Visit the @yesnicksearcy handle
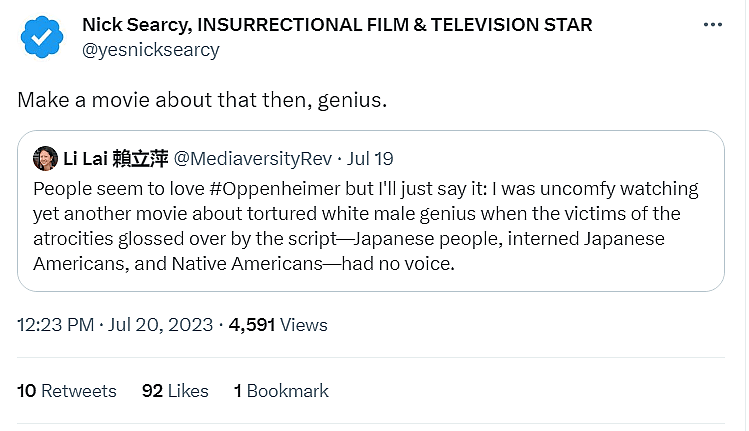The width and height of the screenshot is (749, 431). pos(150,49)
